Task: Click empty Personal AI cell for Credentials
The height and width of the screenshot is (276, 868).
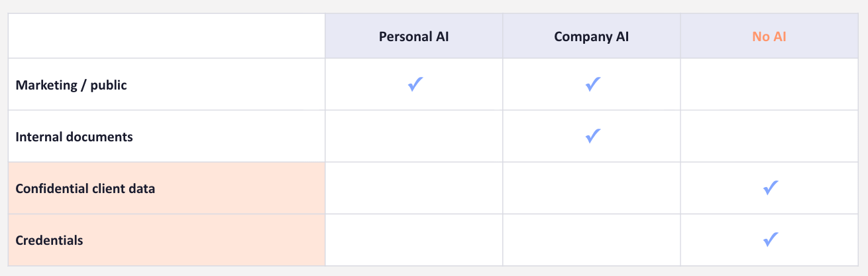Action: pyautogui.click(x=414, y=240)
